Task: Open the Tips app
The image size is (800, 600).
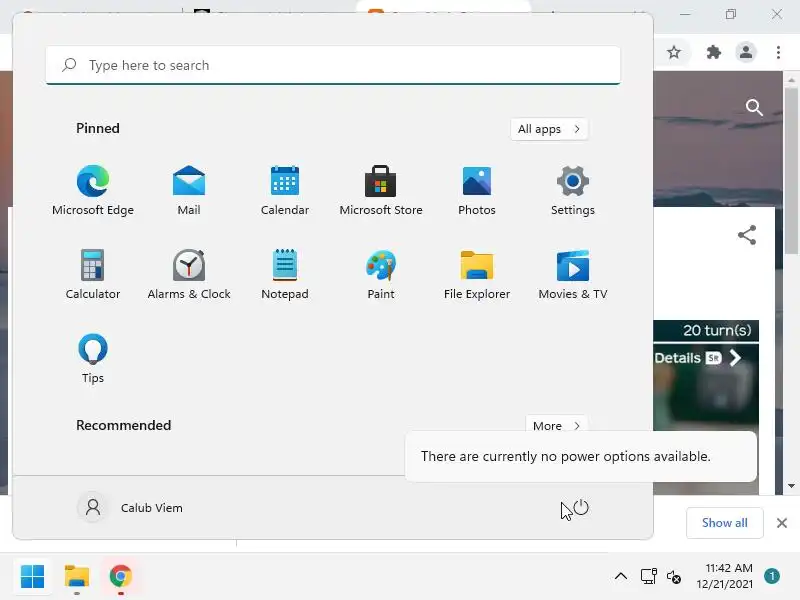Action: [93, 359]
